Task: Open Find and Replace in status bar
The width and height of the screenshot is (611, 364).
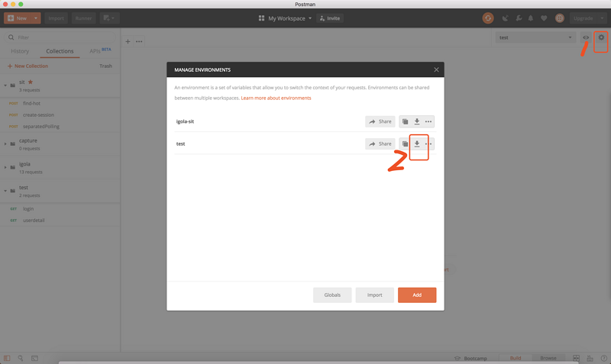Action: [x=21, y=358]
